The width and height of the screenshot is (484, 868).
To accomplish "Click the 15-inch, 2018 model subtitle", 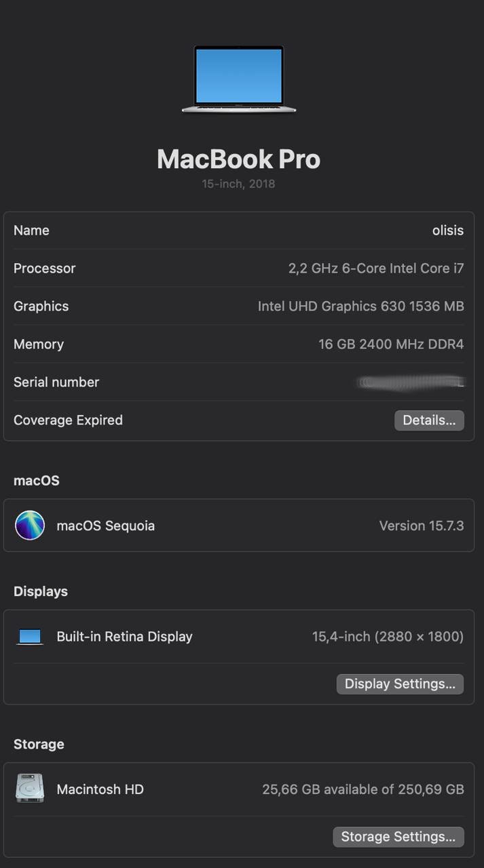I will click(x=238, y=184).
